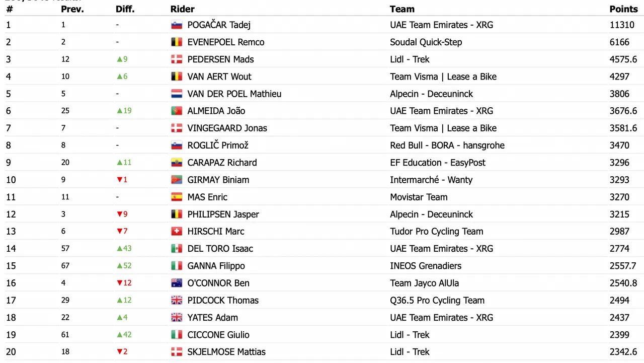Viewport: 644px width, 363px height.
Task: Select the Points column header
Action: click(x=623, y=9)
